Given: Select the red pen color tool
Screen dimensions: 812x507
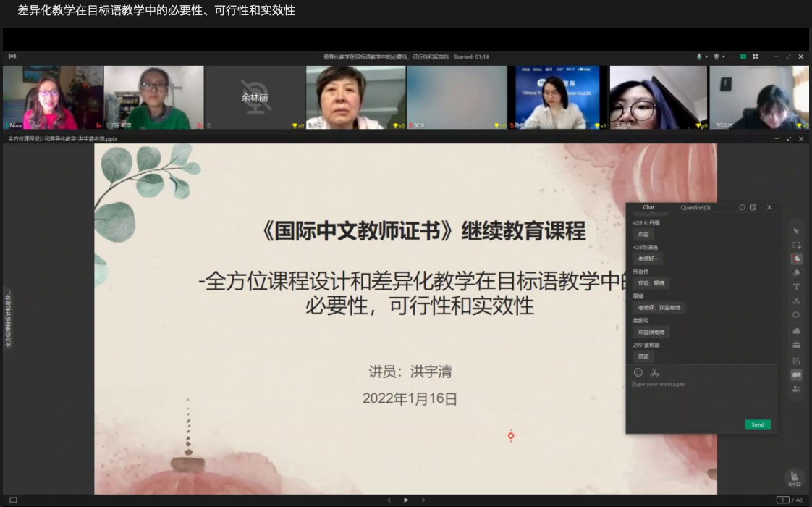Looking at the screenshot, I should pyautogui.click(x=796, y=259).
